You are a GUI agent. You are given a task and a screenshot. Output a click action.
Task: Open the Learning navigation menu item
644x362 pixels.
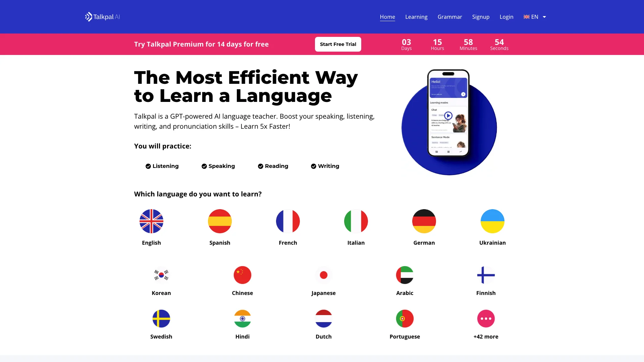(416, 17)
